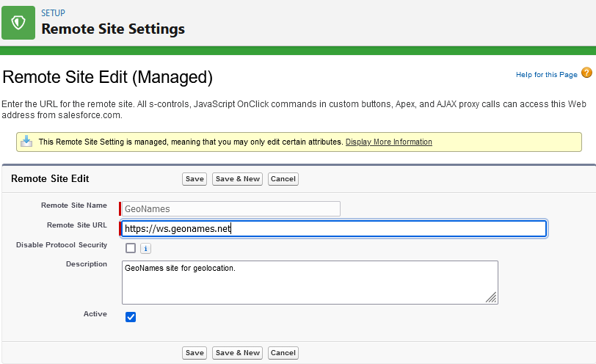Click the Description box resize handle
Image resolution: width=596 pixels, height=364 pixels.
click(x=491, y=297)
